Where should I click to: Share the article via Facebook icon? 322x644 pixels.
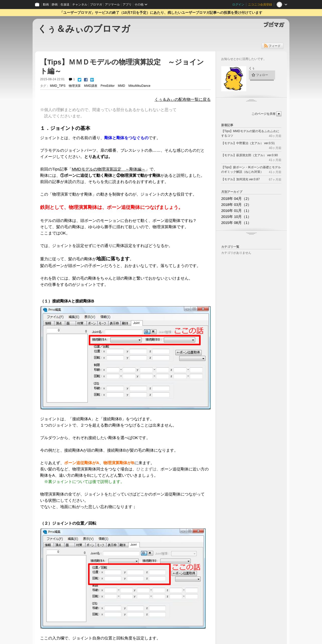click(86, 80)
